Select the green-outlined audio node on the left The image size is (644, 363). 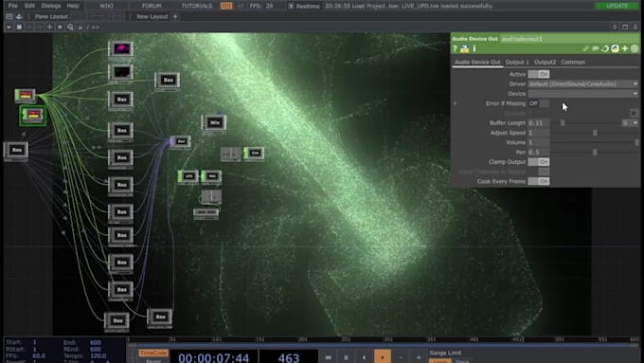(x=33, y=116)
